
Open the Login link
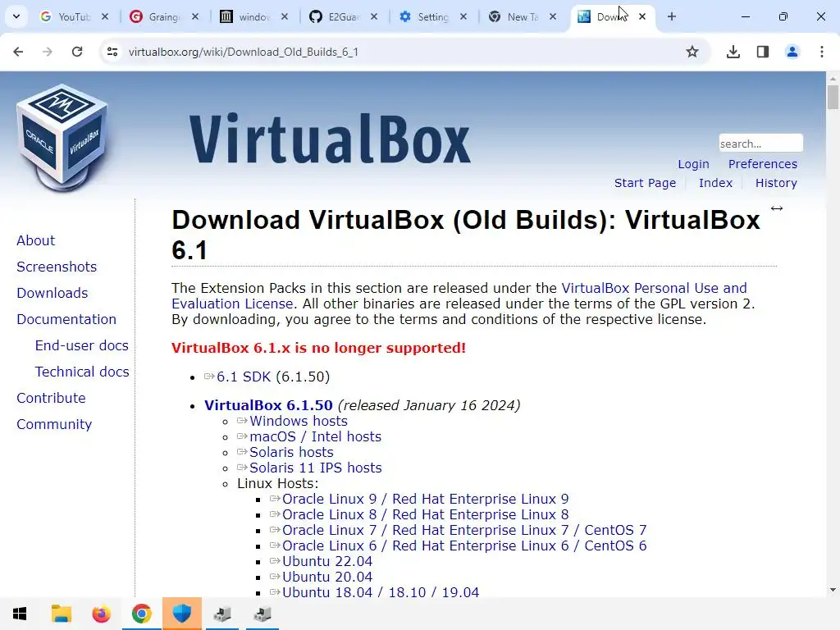pos(693,164)
